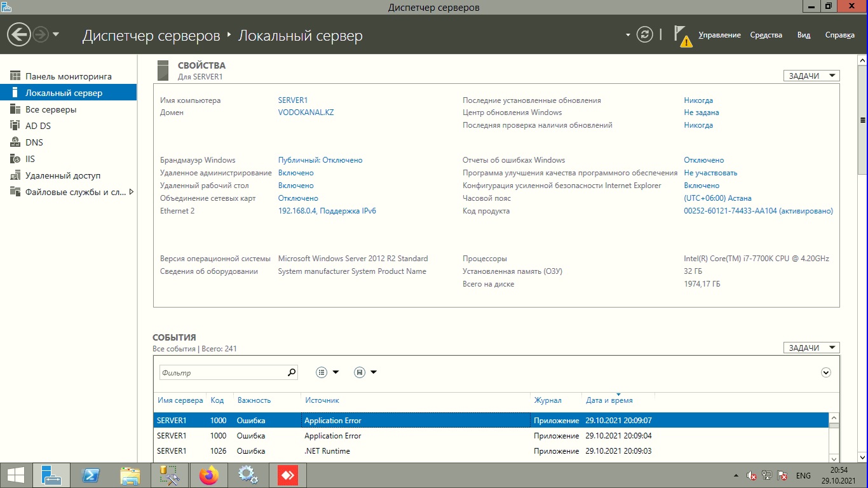Click the back navigation arrow
Viewport: 868px width, 488px height.
point(19,34)
